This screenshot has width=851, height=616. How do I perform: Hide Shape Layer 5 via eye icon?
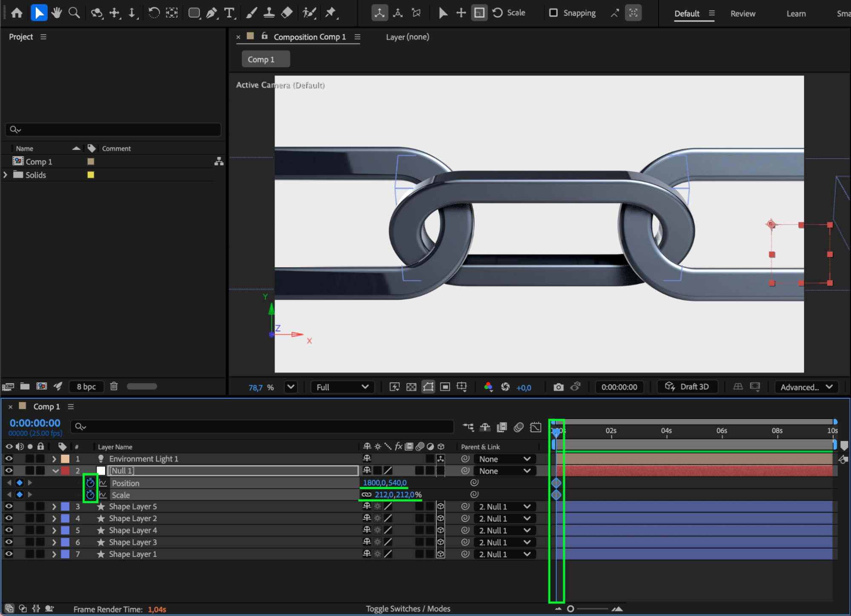click(9, 507)
